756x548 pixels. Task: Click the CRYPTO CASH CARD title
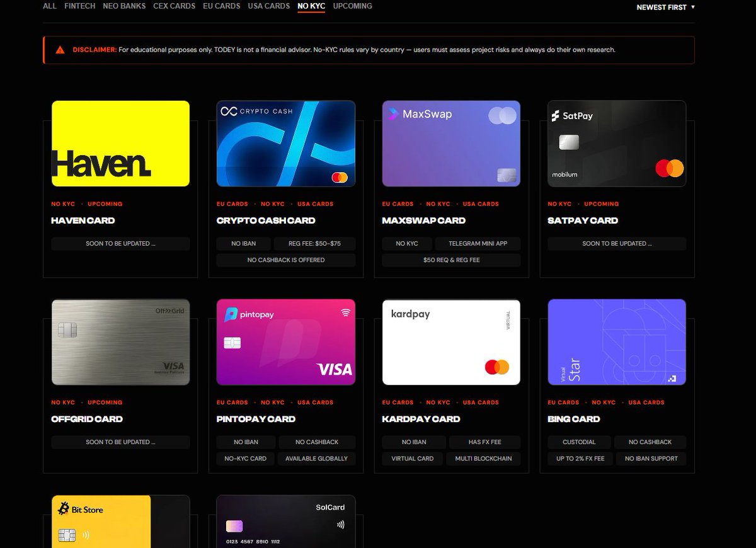pos(266,220)
